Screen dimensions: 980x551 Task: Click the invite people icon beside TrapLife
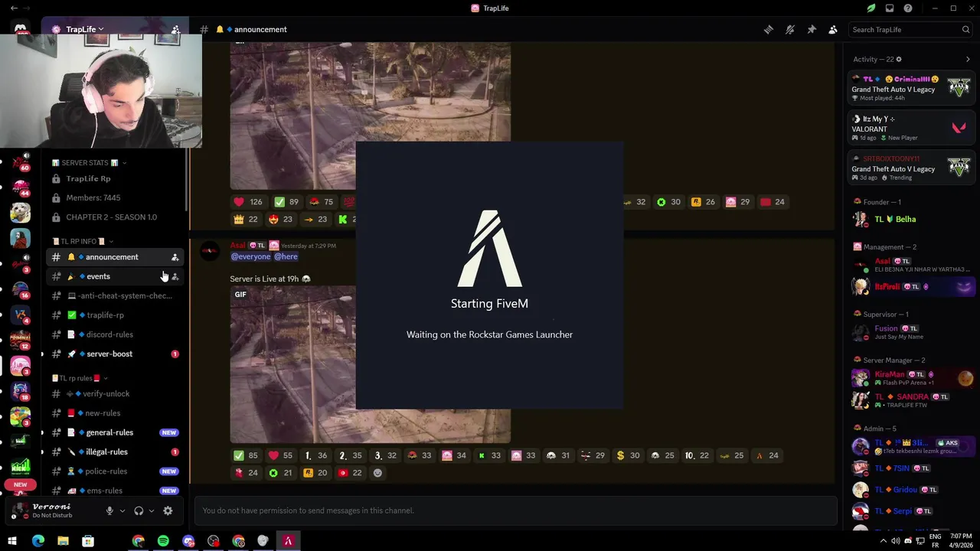(175, 29)
